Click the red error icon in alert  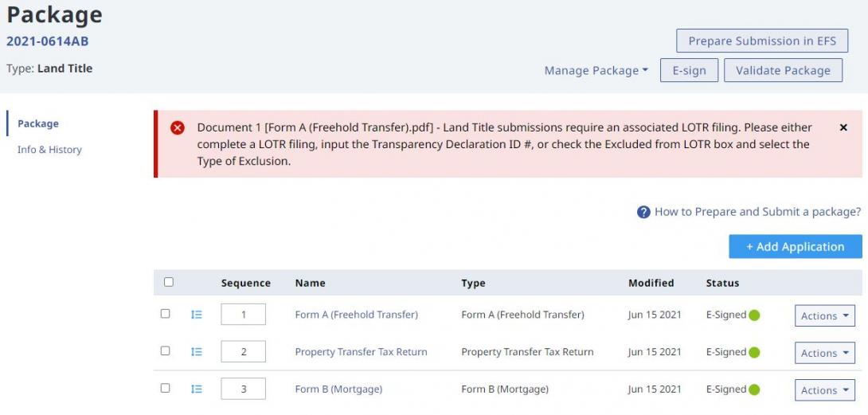point(177,128)
